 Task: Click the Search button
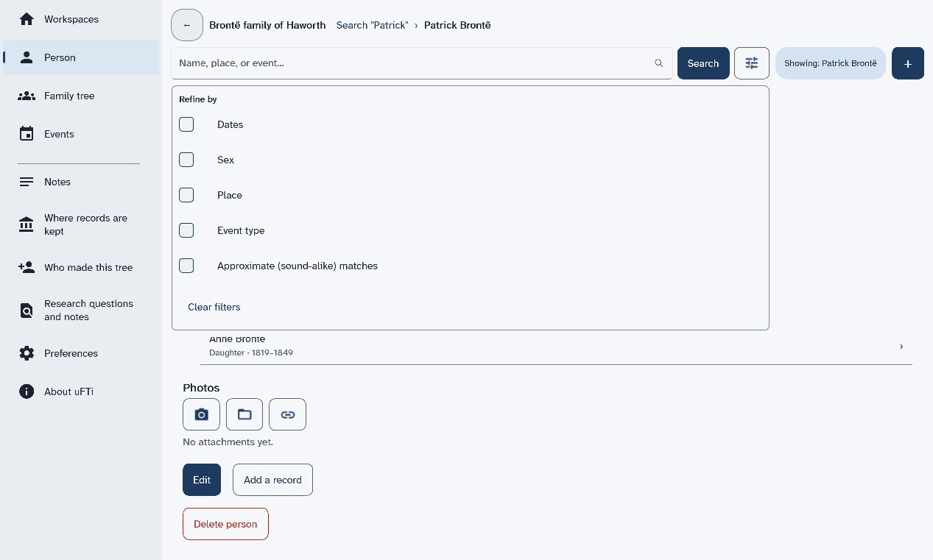pos(703,63)
